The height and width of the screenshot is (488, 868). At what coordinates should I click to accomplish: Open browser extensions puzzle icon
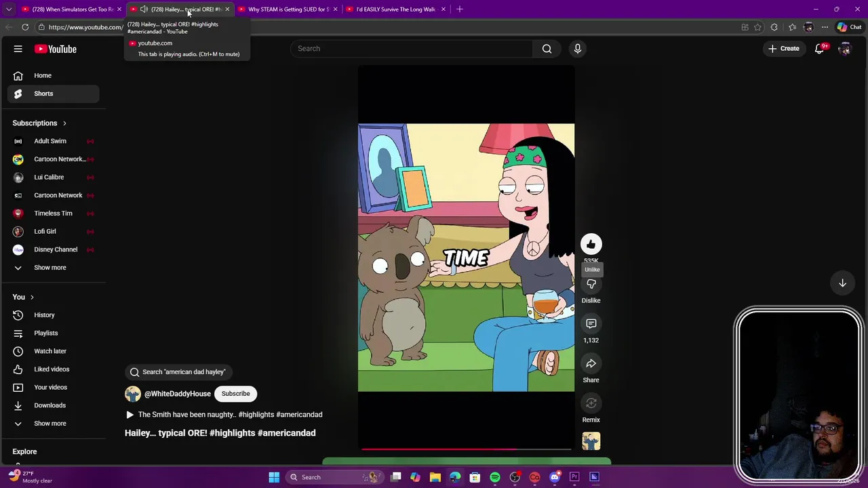(x=774, y=27)
